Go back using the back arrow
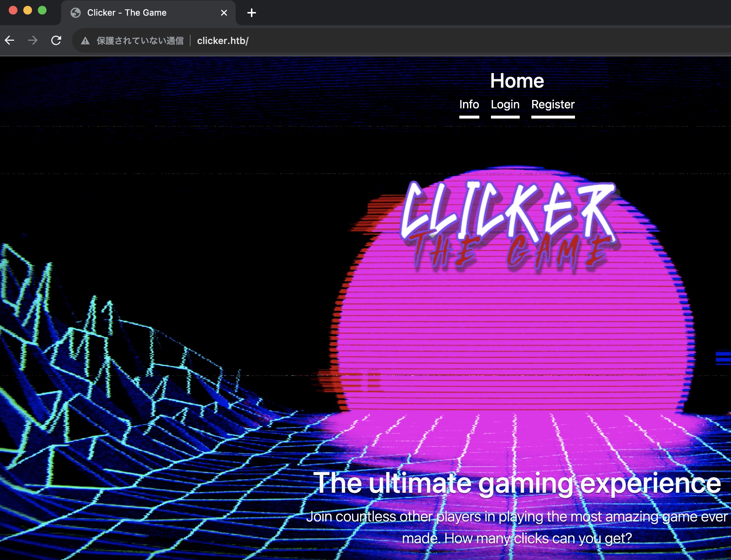Viewport: 731px width, 560px height. click(10, 40)
